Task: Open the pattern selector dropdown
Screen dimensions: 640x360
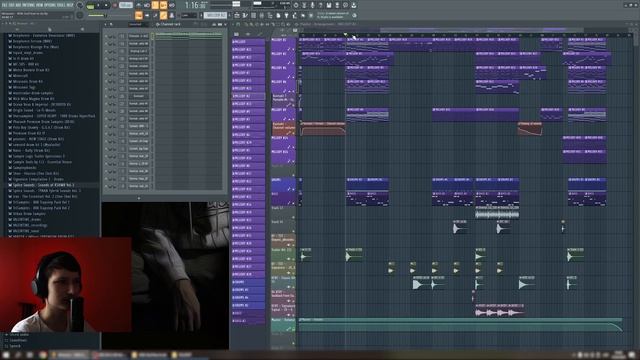Action: coord(215,15)
